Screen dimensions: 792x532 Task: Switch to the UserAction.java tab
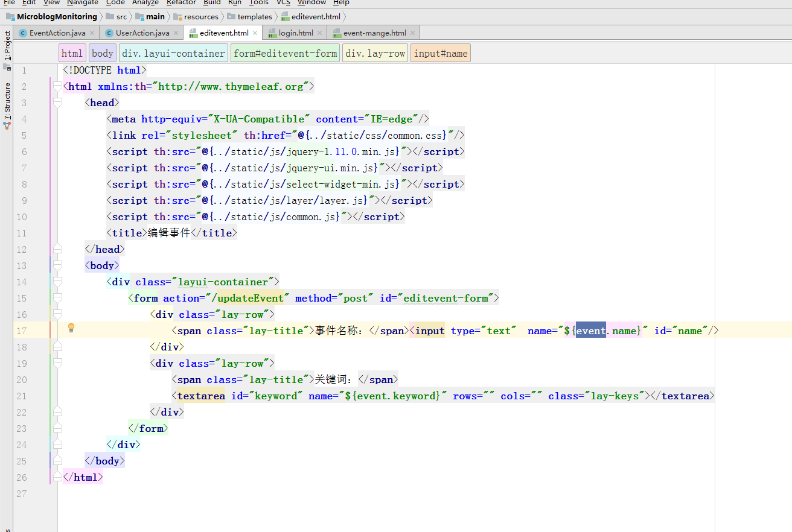[x=142, y=33]
